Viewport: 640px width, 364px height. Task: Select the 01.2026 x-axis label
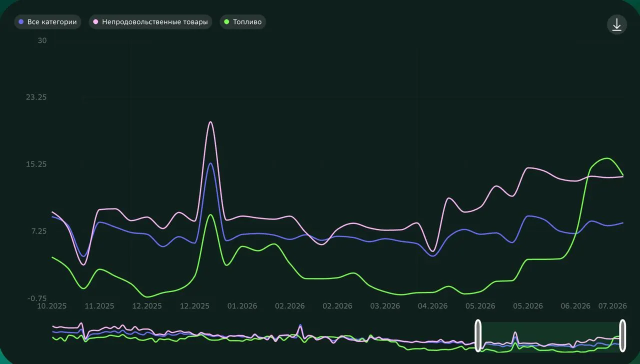[x=242, y=306]
